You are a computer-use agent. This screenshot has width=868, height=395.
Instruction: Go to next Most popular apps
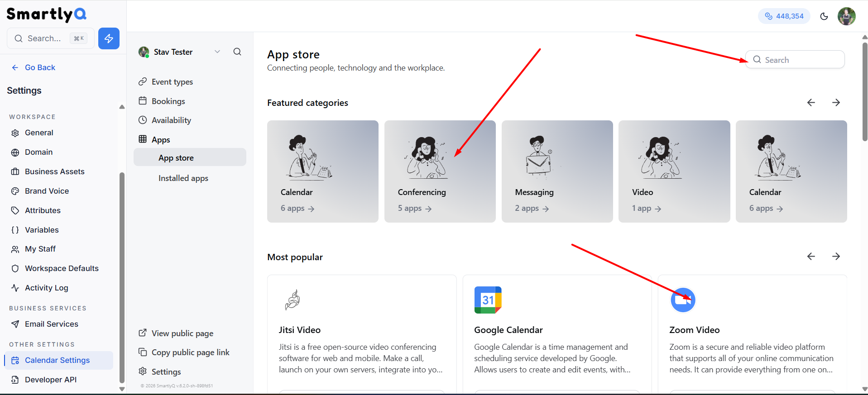click(x=836, y=257)
